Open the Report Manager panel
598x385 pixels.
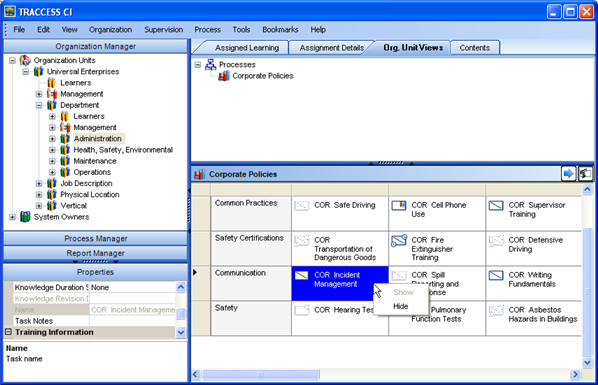click(x=95, y=253)
